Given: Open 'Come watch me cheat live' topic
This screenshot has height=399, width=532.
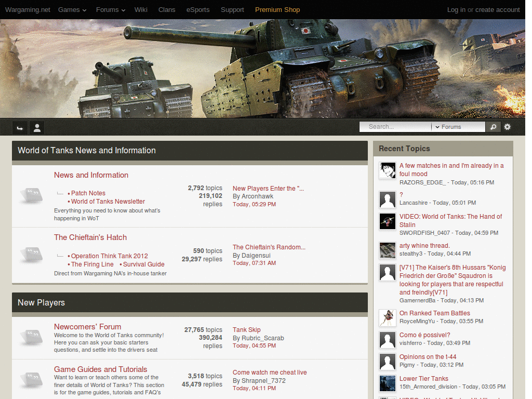Looking at the screenshot, I should click(x=270, y=373).
